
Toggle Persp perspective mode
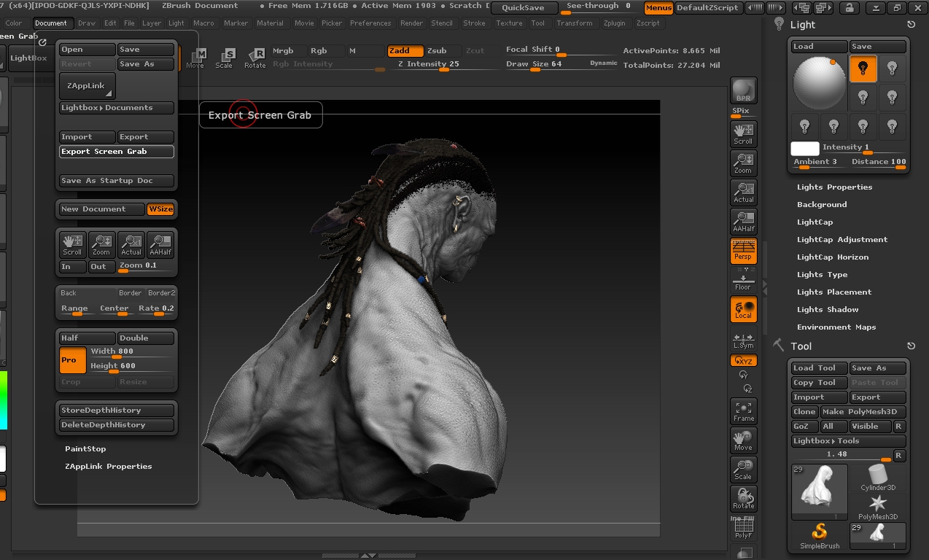pos(743,251)
